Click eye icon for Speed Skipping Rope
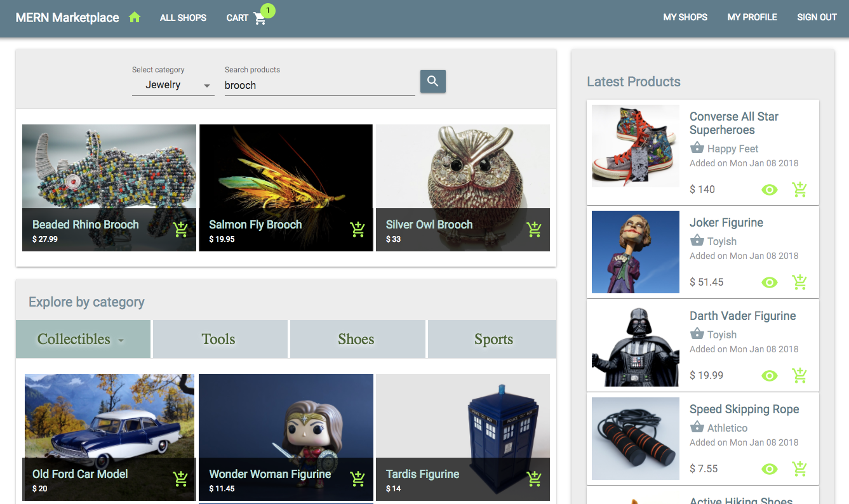 pyautogui.click(x=770, y=469)
